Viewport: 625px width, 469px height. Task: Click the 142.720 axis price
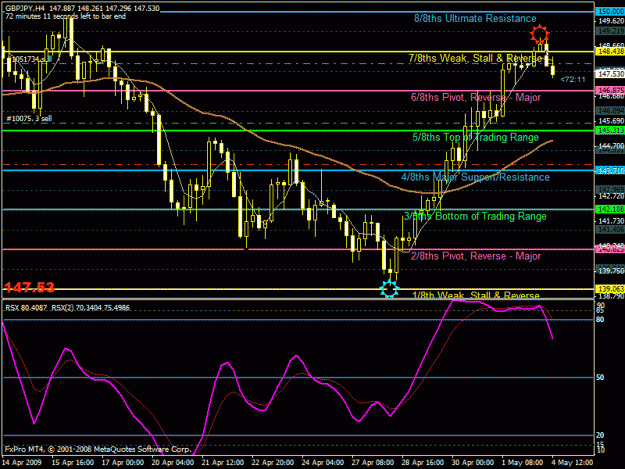coord(611,196)
